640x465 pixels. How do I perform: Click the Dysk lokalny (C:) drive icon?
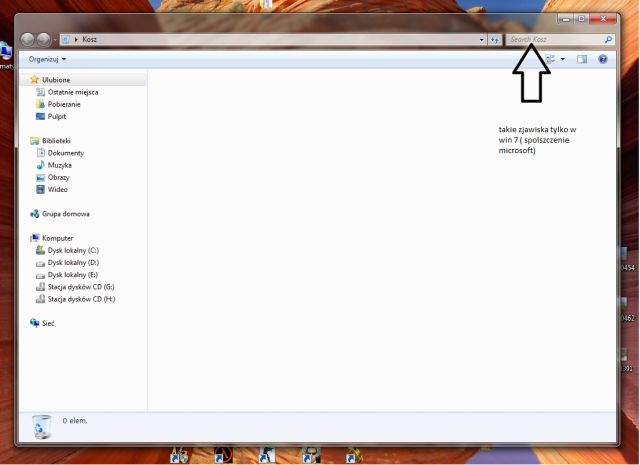click(40, 250)
